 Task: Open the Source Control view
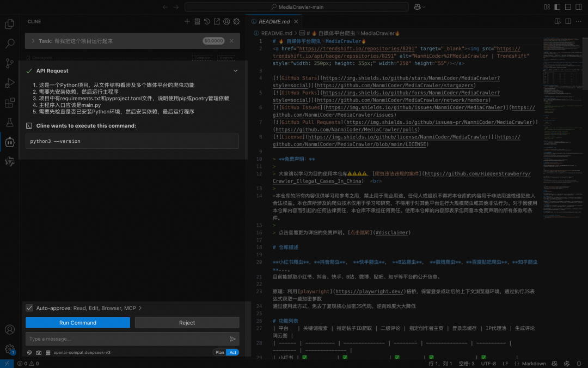click(10, 63)
